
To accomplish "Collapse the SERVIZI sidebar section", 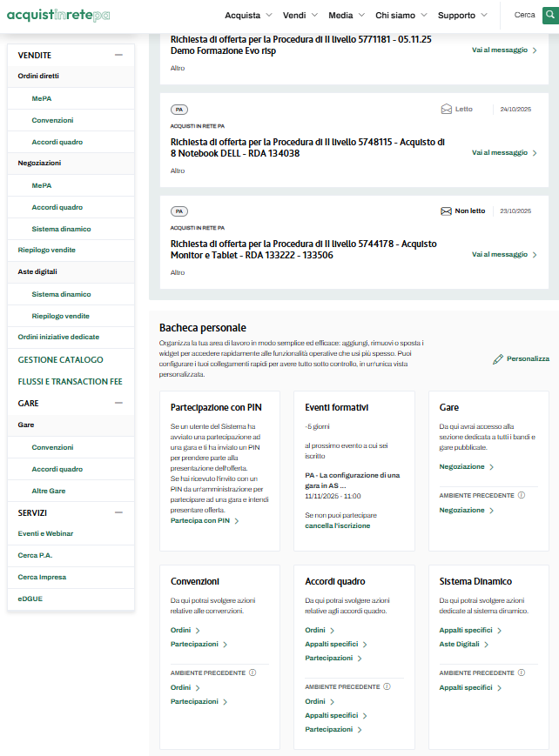I will 118,512.
